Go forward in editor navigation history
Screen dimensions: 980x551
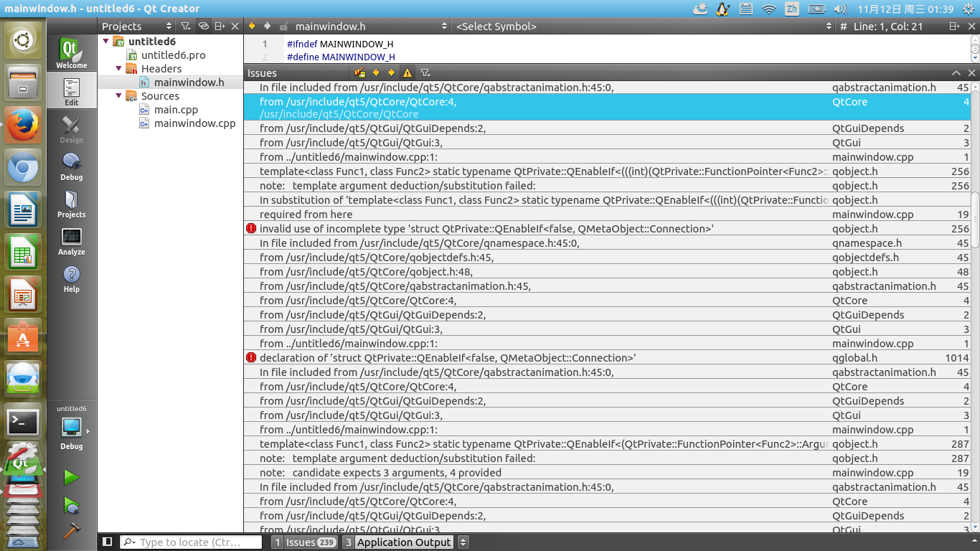[267, 26]
